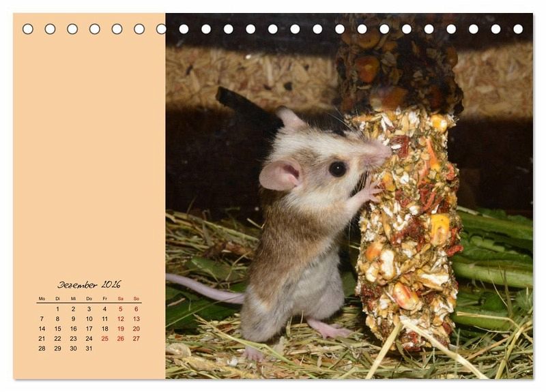Click the red 'So' weekday header
546x392 pixels.
pos(136,299)
